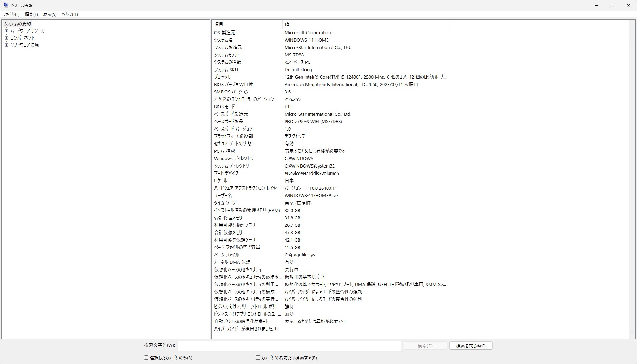
Task: Select システムの要約 in the tree
Action: pos(17,24)
